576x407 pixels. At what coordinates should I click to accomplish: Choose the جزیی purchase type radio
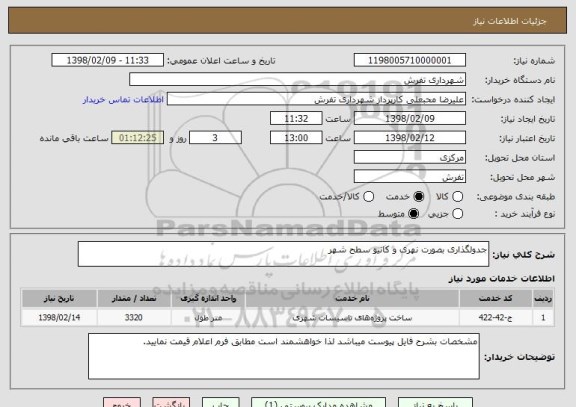[x=457, y=213]
